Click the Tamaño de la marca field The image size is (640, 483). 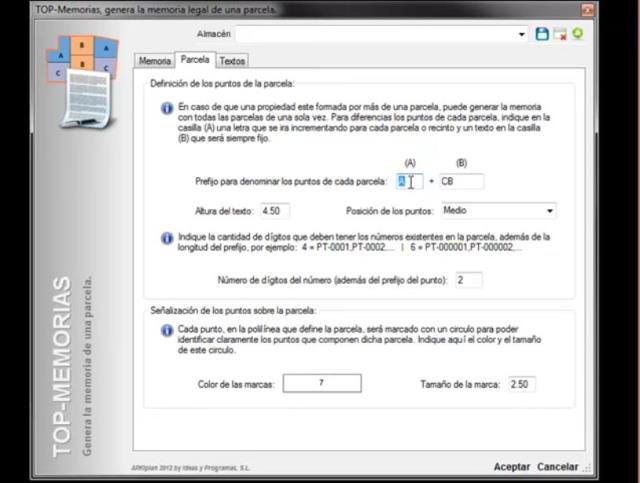tap(522, 384)
